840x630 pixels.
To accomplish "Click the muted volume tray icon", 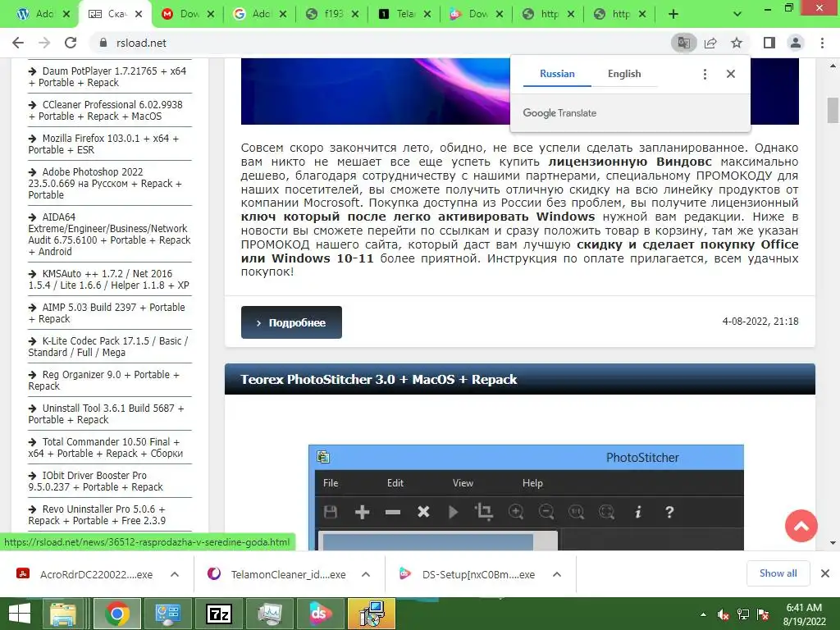I will [x=724, y=614].
